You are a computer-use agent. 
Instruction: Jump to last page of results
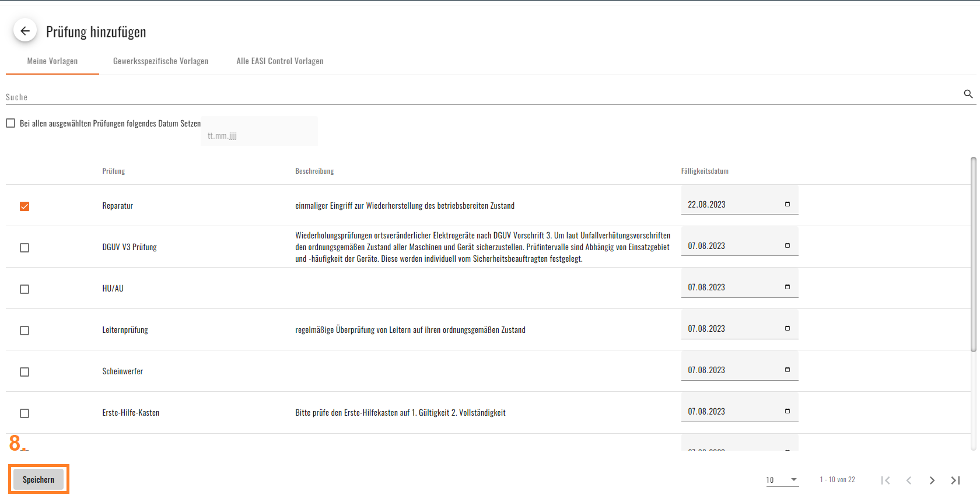coord(956,480)
